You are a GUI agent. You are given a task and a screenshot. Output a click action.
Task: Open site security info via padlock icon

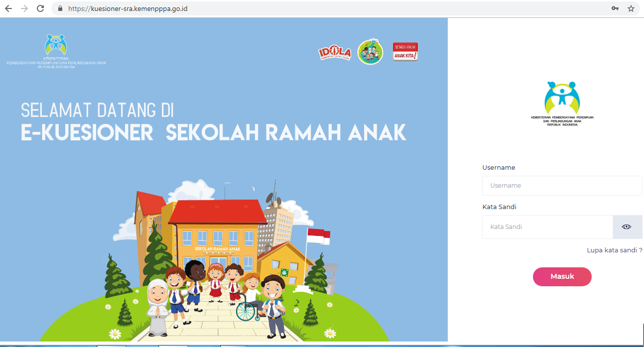pos(60,8)
